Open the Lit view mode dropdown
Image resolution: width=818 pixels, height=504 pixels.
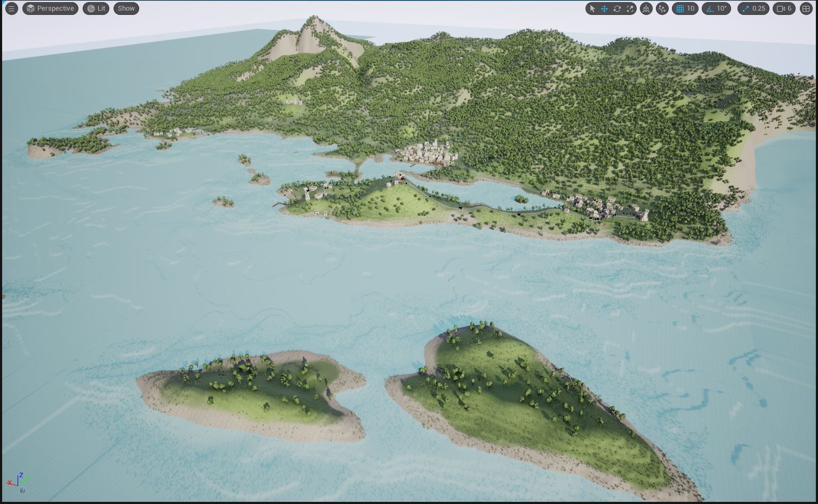click(x=96, y=9)
